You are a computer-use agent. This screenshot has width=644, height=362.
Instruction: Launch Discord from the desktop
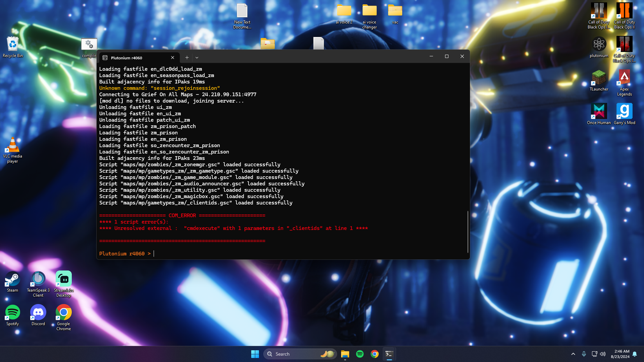pos(38,315)
